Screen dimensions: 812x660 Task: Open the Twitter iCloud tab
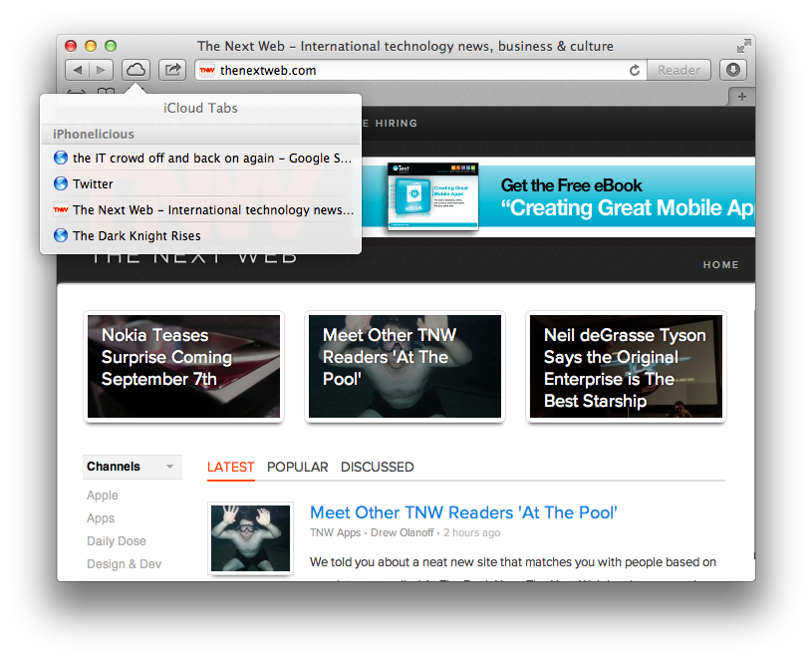point(201,183)
